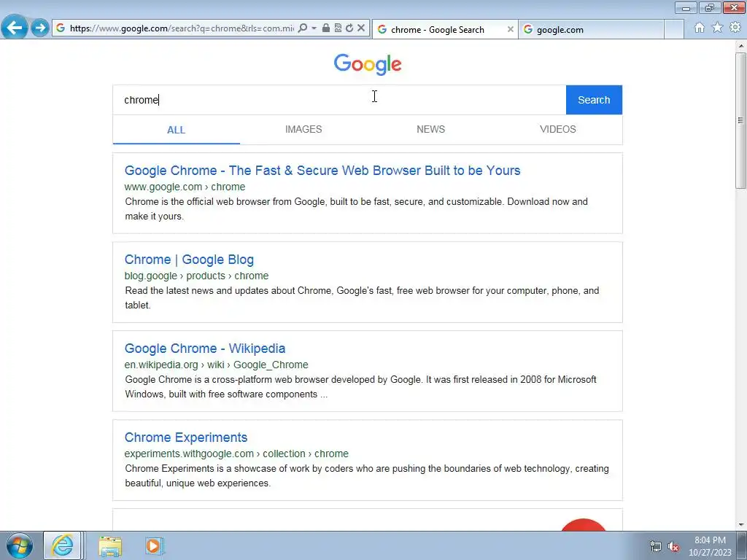
Task: Open the 'Chrome | Google Blog' result
Action: point(189,260)
